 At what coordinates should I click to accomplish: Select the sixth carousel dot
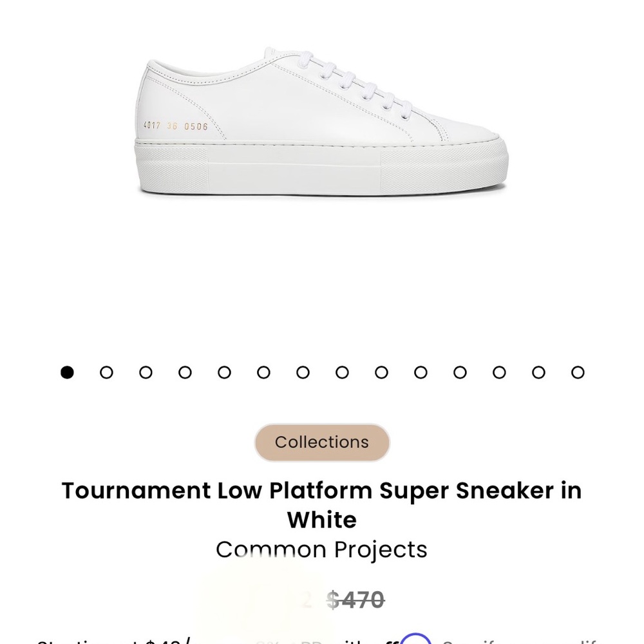click(263, 372)
